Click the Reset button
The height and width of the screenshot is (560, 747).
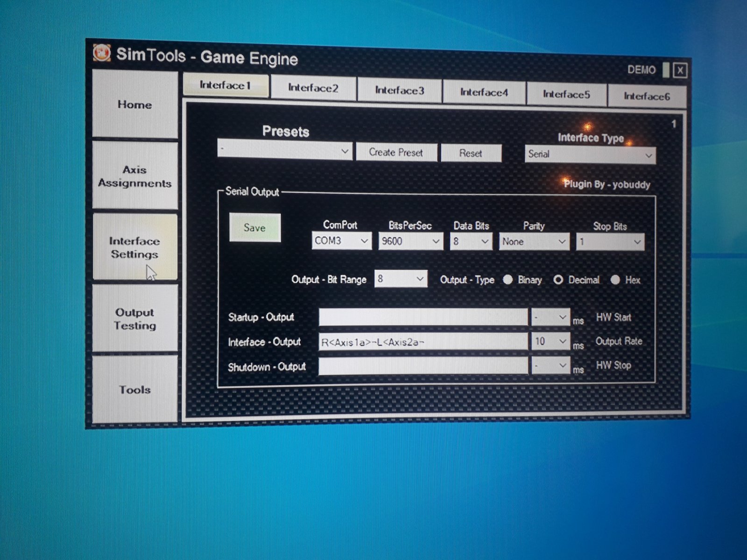click(471, 153)
